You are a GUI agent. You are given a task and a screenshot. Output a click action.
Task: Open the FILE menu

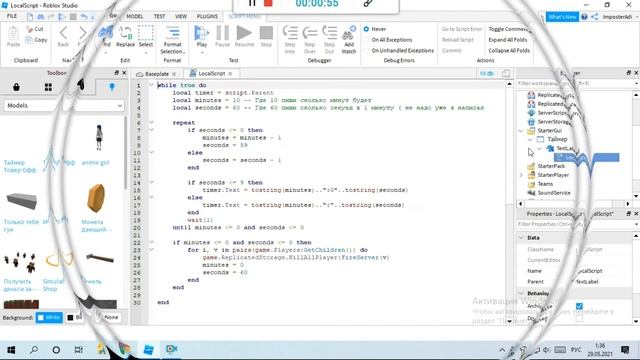click(x=12, y=16)
